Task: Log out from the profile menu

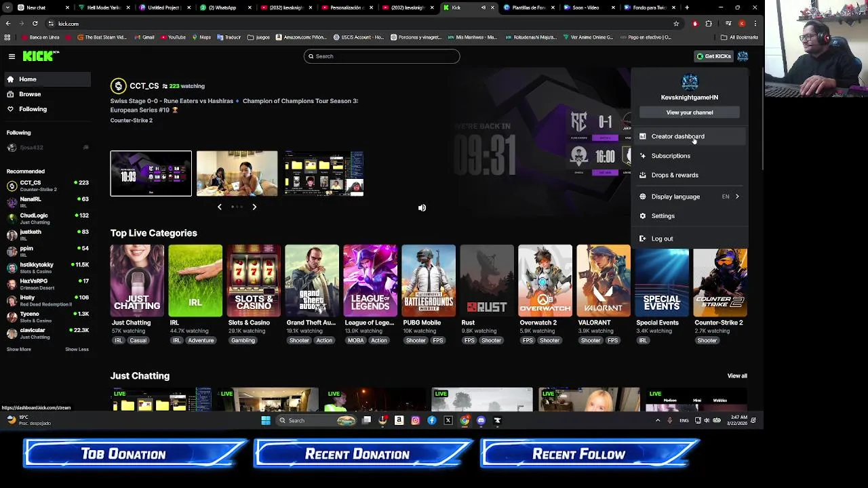Action: 689,239
